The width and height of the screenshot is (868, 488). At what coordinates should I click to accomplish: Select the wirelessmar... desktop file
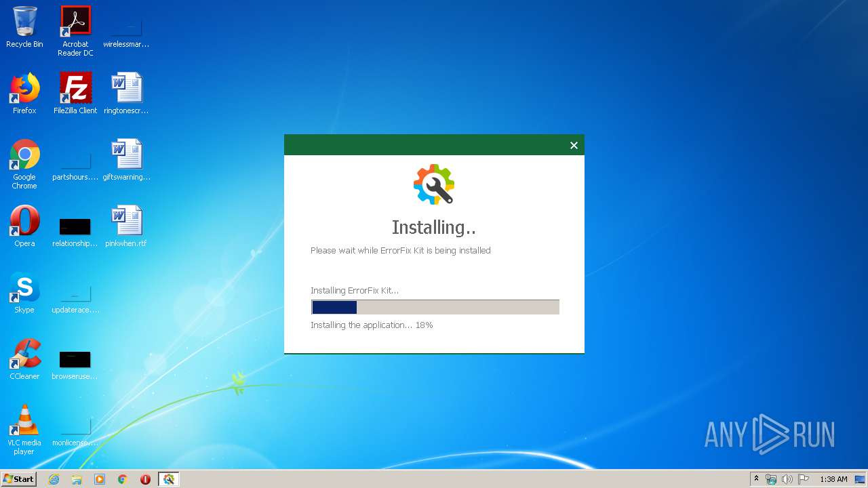(x=126, y=31)
